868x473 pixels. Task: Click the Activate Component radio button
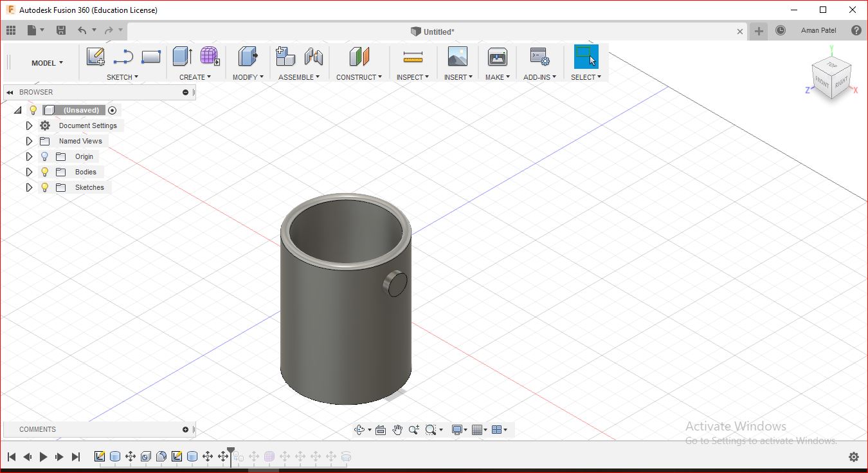[113, 110]
